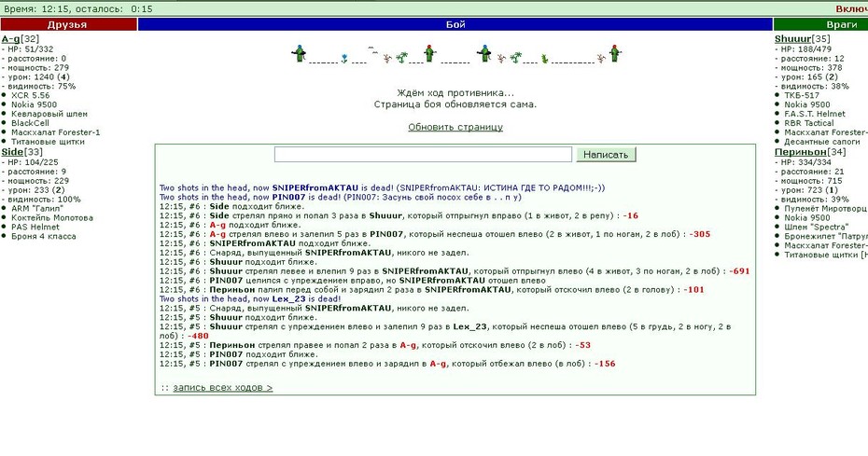Image resolution: width=868 pixels, height=456 pixels.
Task: Click Nokia 9500 under Периньон
Action: coord(807,217)
